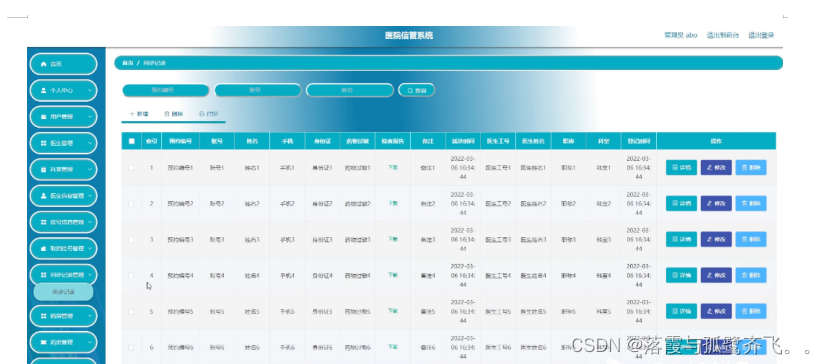Click the 查询 search magnifier button

coord(417,90)
